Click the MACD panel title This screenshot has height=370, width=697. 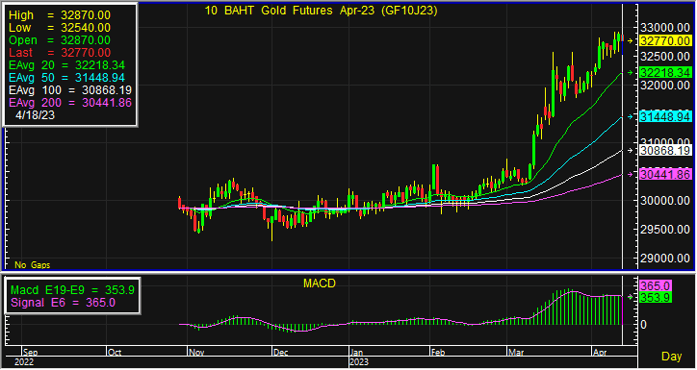tap(319, 283)
